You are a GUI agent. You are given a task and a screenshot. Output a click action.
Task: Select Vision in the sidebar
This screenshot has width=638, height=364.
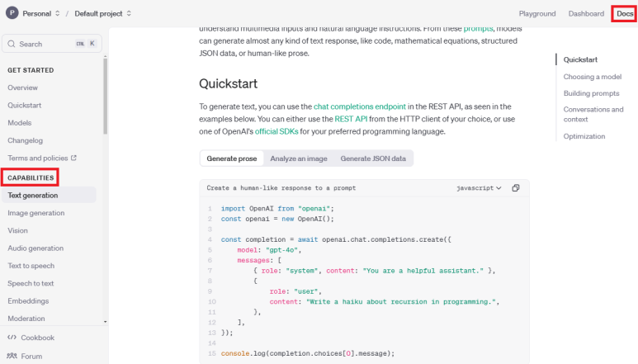pos(17,230)
